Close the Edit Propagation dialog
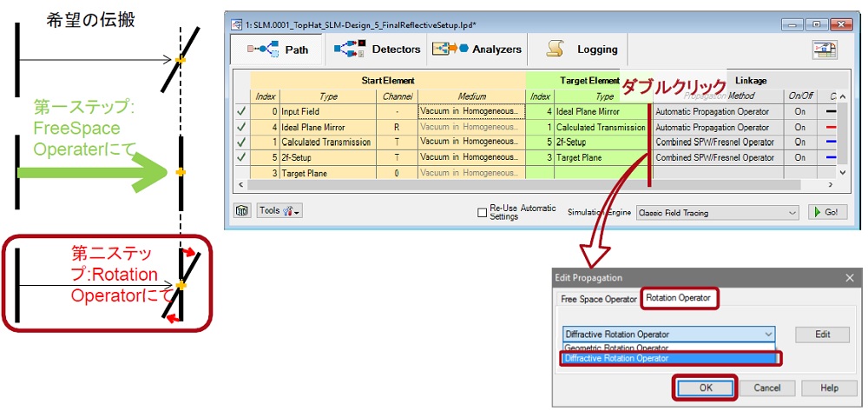This screenshot has height=411, width=868. pos(849,277)
